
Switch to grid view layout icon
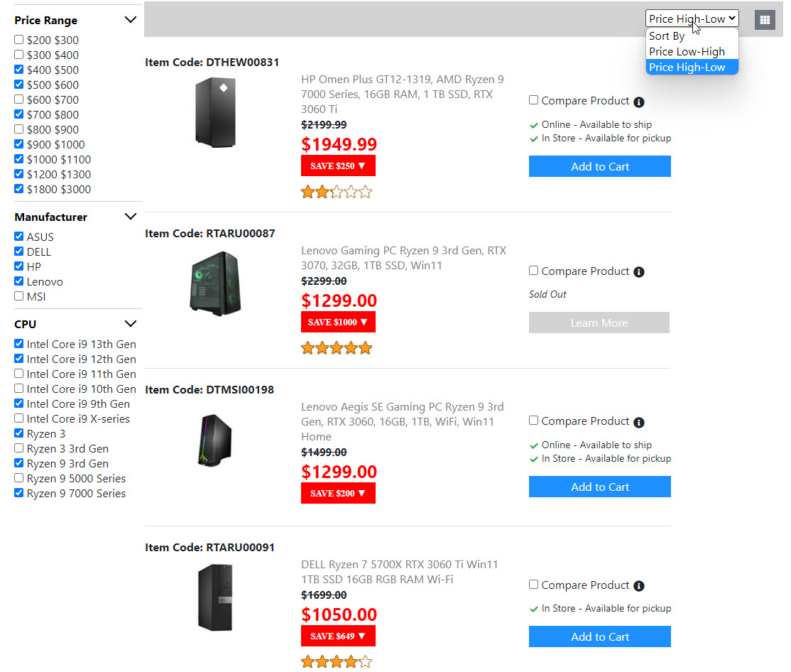point(765,20)
